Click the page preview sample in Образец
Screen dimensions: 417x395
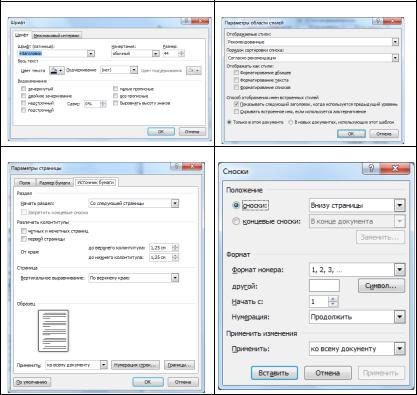[53, 331]
